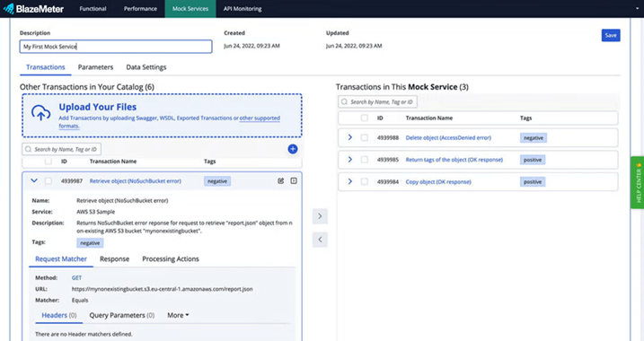Click the positive tag on Return tags row

(533, 160)
